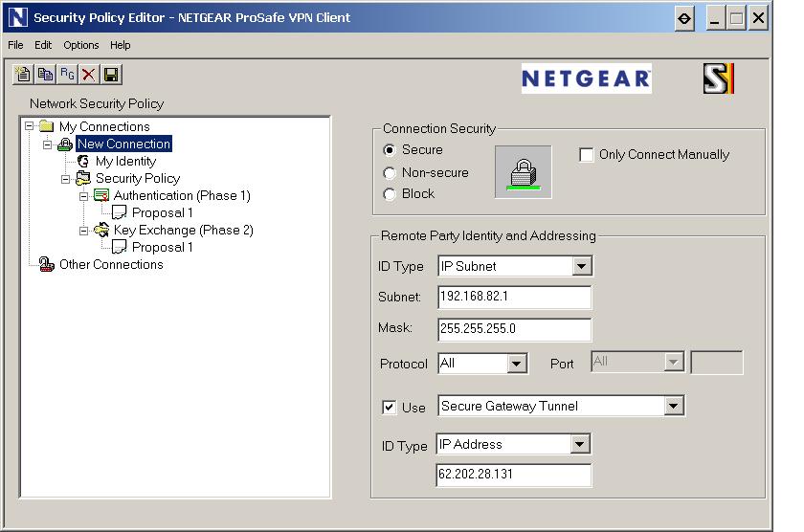Screen dimensions: 804x532
Task: Click the N application icon in title bar
Action: 18,17
